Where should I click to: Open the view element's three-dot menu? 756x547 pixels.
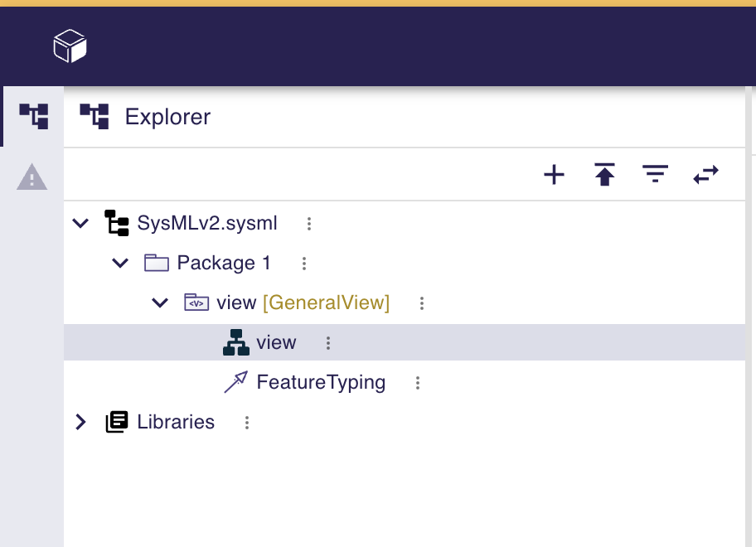[327, 341]
